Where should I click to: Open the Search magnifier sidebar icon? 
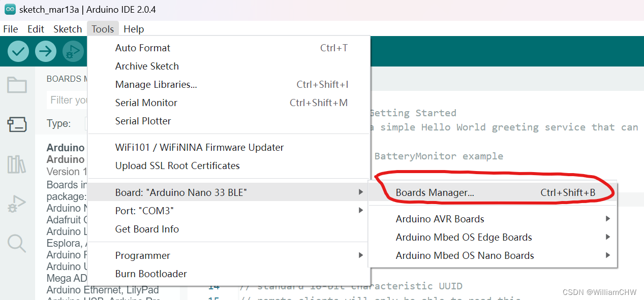tap(17, 243)
